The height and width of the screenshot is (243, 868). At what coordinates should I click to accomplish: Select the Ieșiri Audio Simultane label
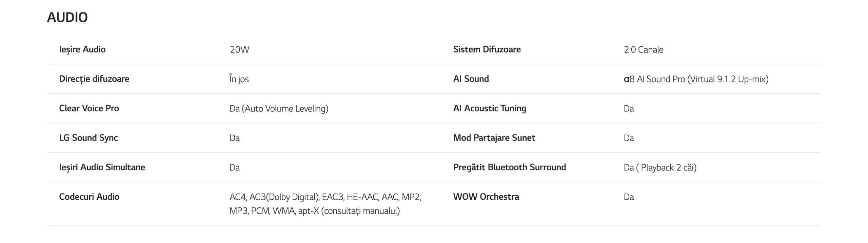pos(102,168)
